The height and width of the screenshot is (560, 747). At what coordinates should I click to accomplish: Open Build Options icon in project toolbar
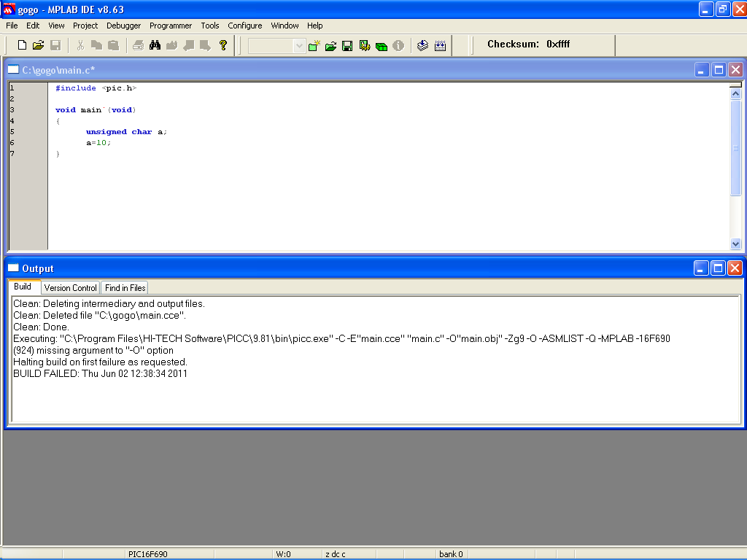click(x=365, y=46)
